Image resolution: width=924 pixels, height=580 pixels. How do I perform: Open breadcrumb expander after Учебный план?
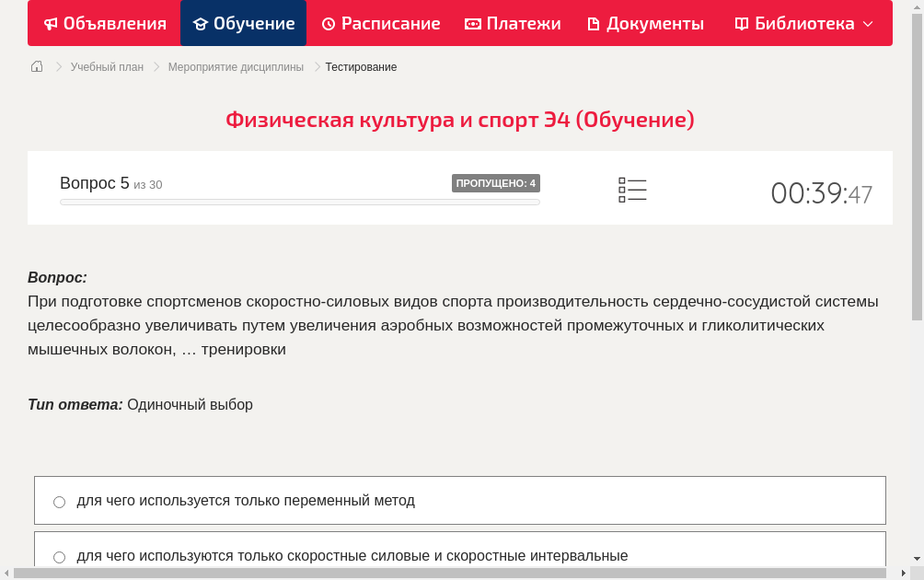[155, 67]
